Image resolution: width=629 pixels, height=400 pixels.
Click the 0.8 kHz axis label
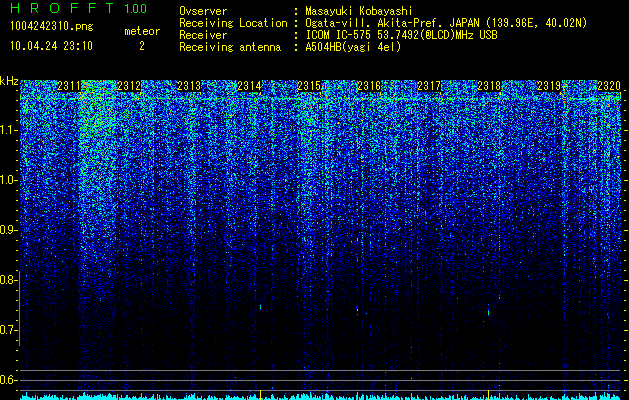[9, 280]
